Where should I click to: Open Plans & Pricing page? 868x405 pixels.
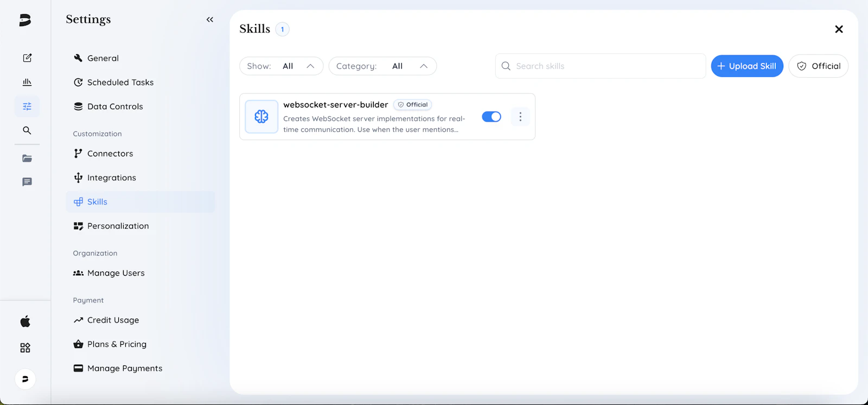(141, 344)
